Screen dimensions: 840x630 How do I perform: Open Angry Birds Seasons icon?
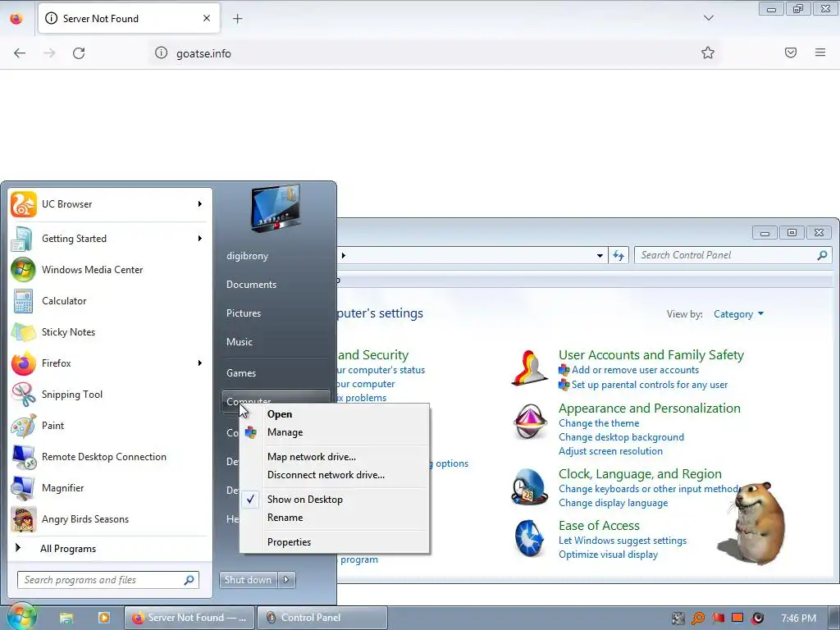coord(23,519)
